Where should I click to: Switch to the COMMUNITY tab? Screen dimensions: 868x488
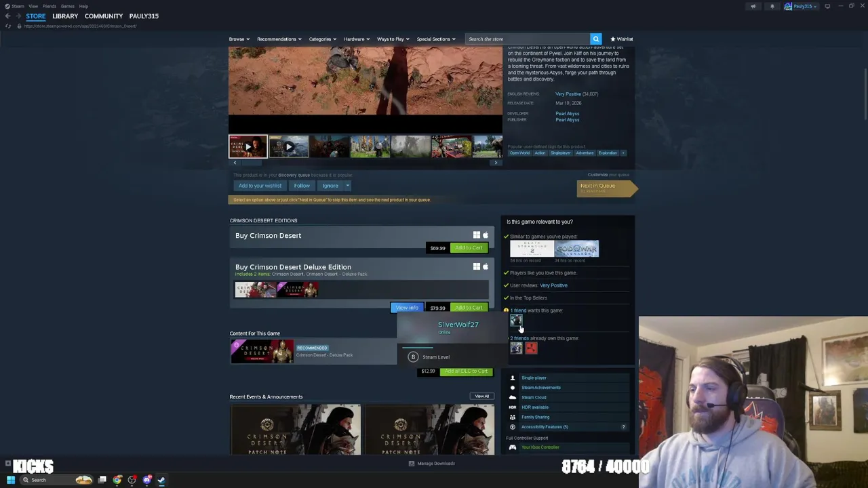pos(104,16)
